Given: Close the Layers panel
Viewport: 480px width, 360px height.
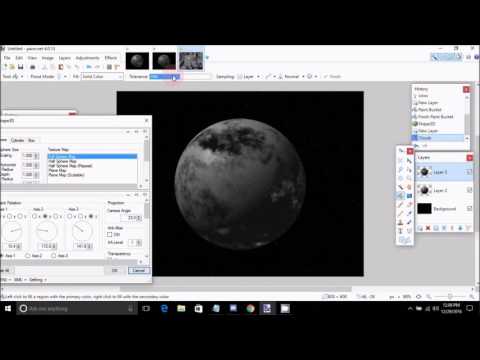Looking at the screenshot, I should point(469,157).
